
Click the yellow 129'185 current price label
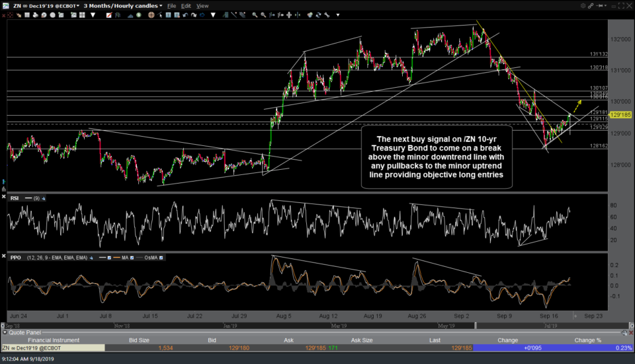click(620, 115)
